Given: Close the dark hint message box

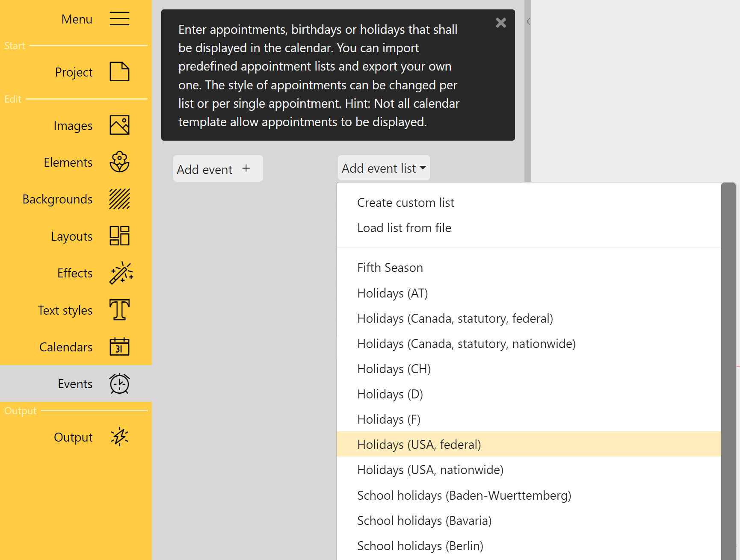Looking at the screenshot, I should (x=501, y=23).
